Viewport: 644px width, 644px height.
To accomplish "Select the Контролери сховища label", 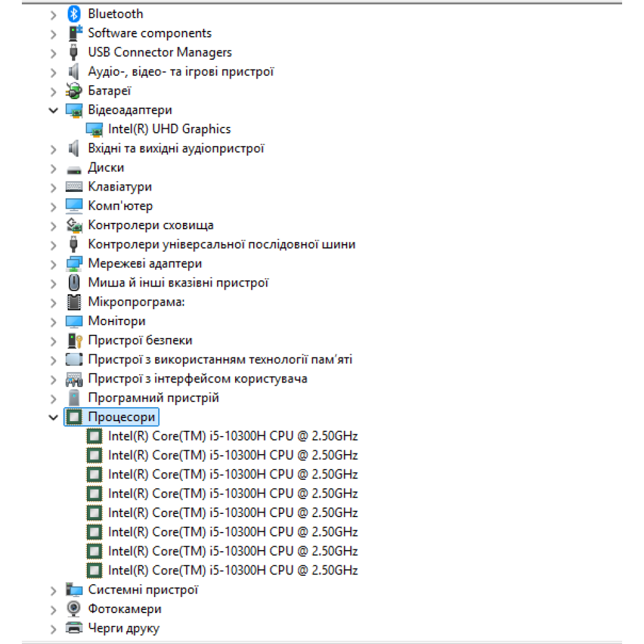I will pos(151,225).
